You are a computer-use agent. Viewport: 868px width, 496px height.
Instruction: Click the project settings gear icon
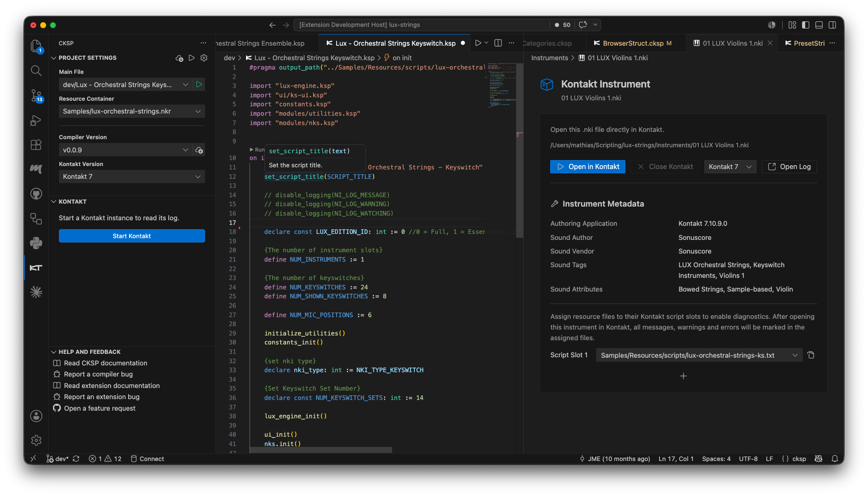point(204,58)
